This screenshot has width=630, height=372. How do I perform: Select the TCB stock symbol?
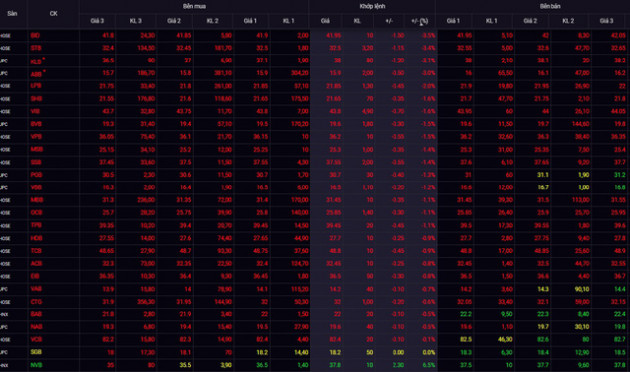(x=36, y=251)
